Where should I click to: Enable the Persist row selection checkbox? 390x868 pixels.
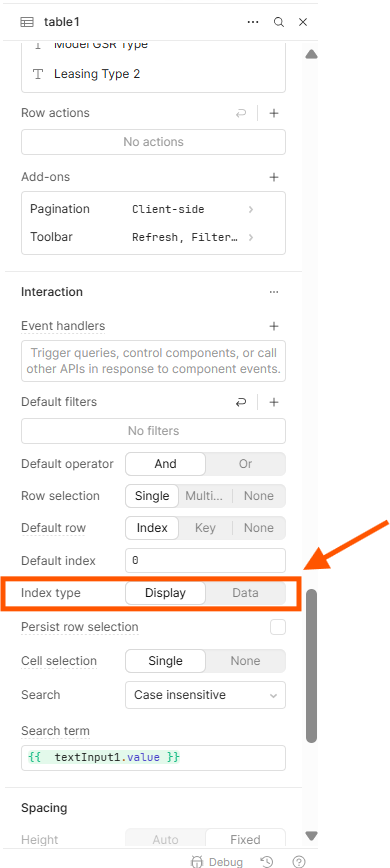(x=278, y=627)
